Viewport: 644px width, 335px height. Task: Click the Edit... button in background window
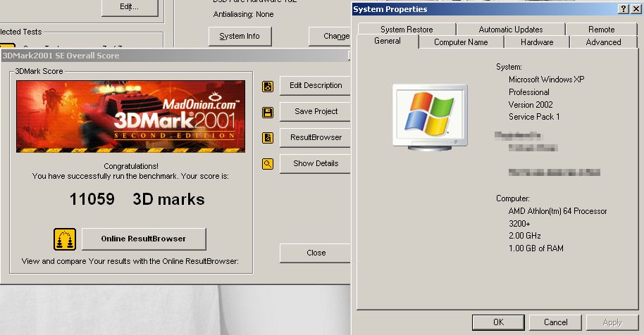pos(130,7)
